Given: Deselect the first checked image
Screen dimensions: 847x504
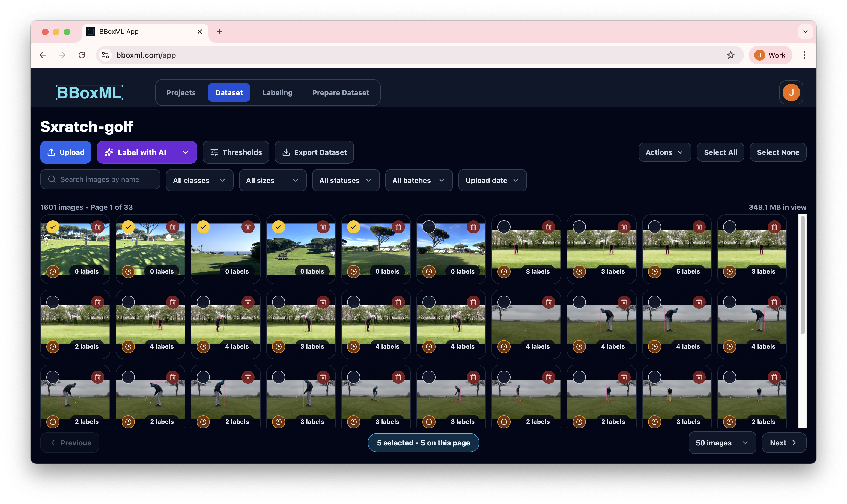Looking at the screenshot, I should click(x=53, y=227).
